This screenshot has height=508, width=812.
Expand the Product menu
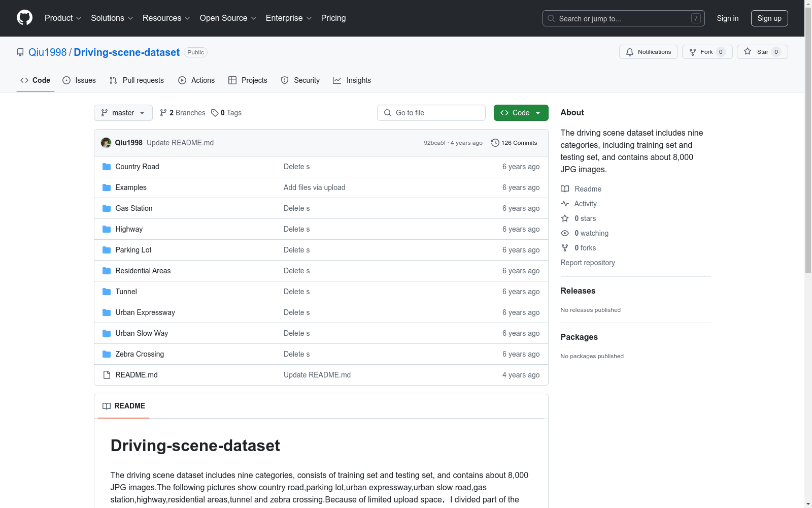[x=63, y=18]
